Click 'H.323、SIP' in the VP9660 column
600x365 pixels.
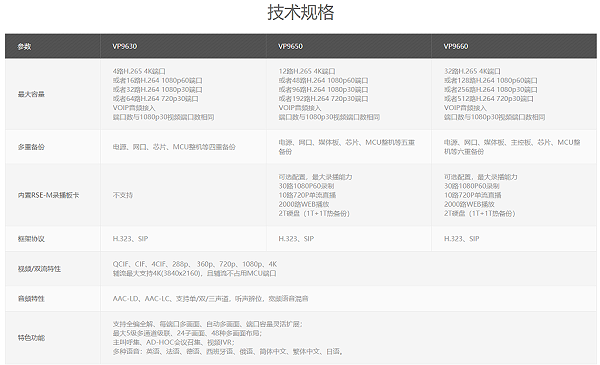click(461, 239)
